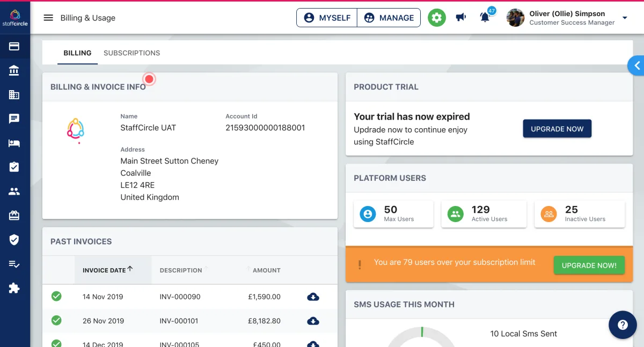Image resolution: width=644 pixels, height=347 pixels.
Task: Click paid status check for 14 Nov 2019
Action: click(x=56, y=296)
